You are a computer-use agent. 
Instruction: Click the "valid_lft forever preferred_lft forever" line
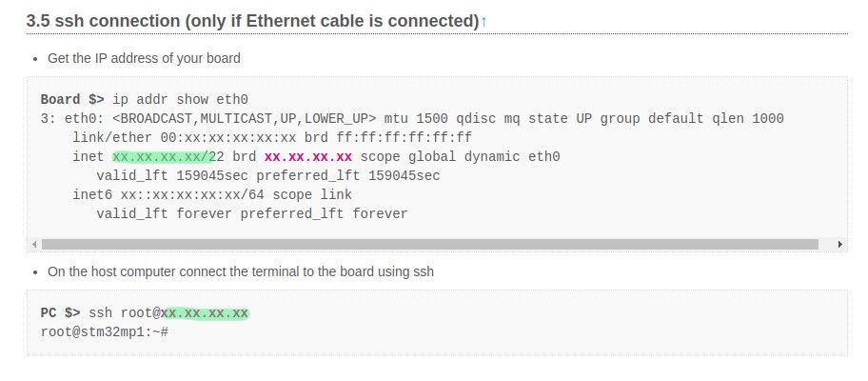pos(252,213)
